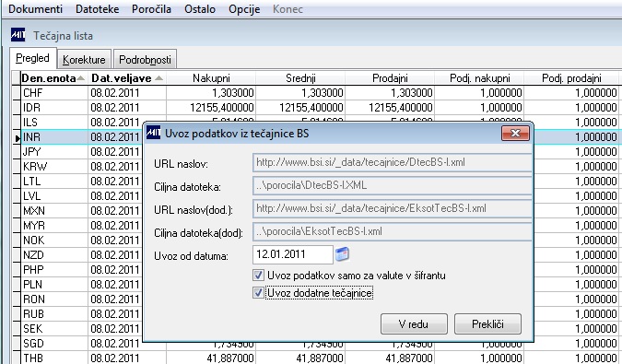Sort by Dat.veljave column header
This screenshot has height=364, width=622.
[127, 78]
